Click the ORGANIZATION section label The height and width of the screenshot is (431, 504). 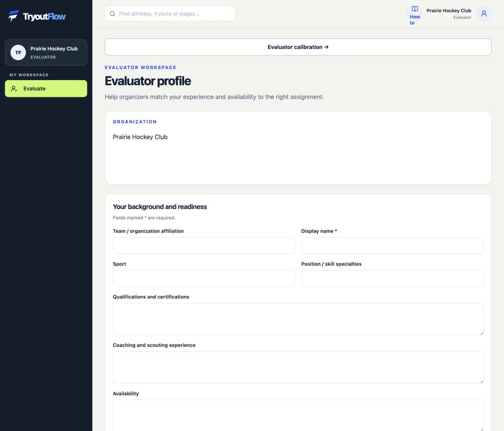135,122
